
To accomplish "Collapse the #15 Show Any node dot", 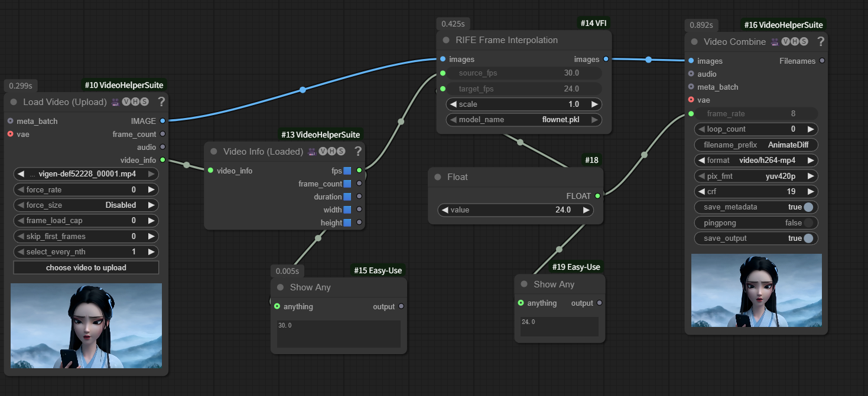I will click(x=280, y=287).
